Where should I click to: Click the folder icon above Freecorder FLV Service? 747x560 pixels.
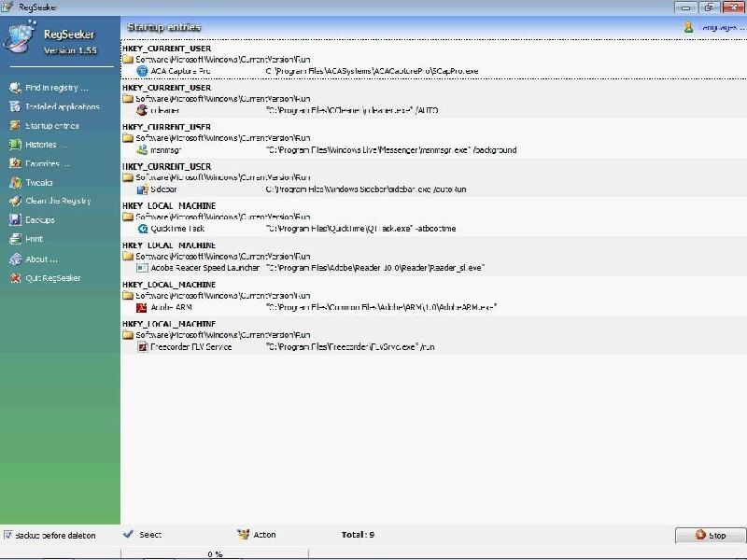tap(127, 335)
